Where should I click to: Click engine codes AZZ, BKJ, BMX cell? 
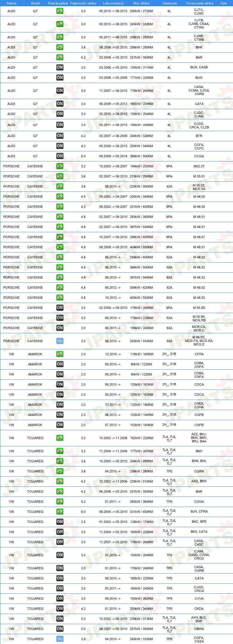click(x=199, y=438)
